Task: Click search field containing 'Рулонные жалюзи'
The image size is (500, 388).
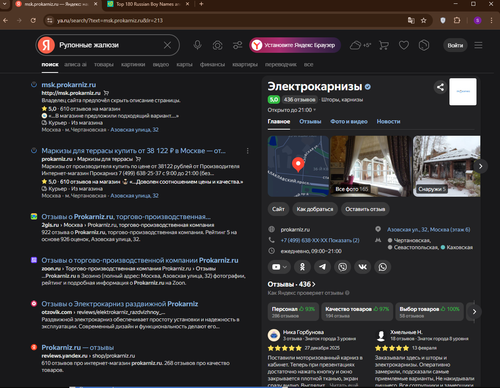Action: [x=109, y=45]
